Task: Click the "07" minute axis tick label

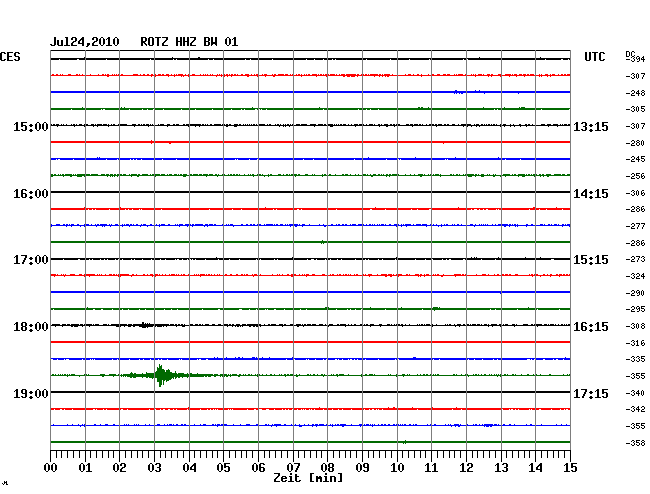Action: (293, 468)
